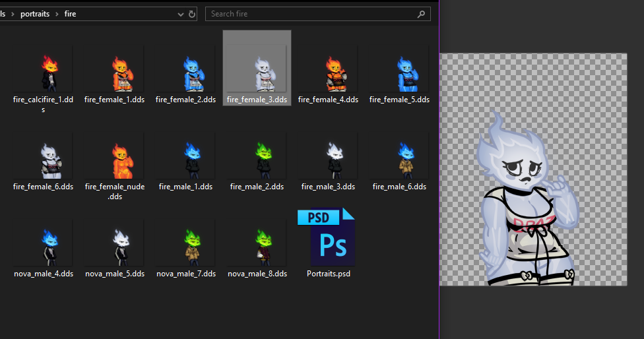
Task: Click the fire_calcifire_1.dds file name text
Action: (x=43, y=105)
